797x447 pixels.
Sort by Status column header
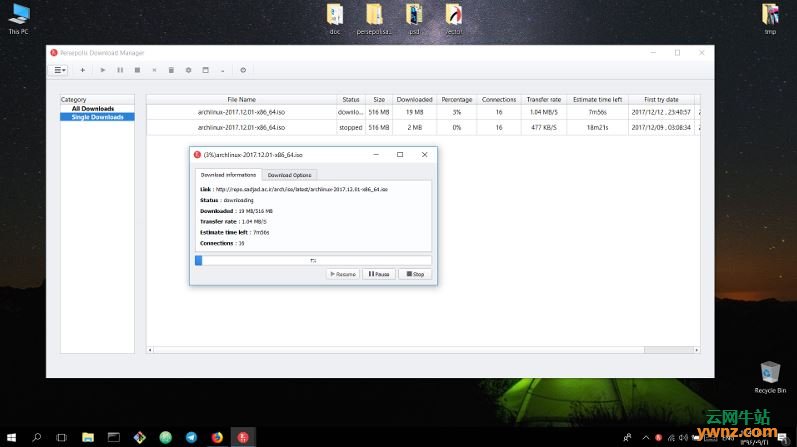351,100
